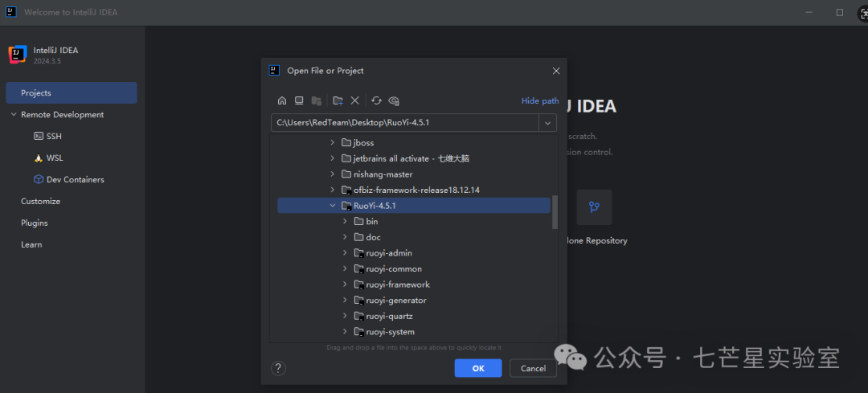The width and height of the screenshot is (868, 393).
Task: Expand the nishang-master folder
Action: click(x=332, y=174)
